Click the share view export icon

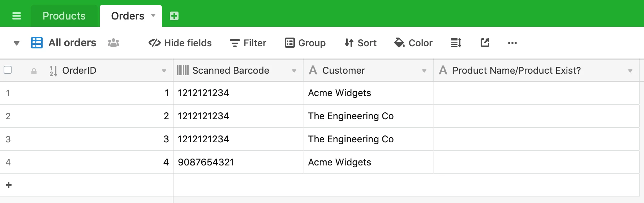click(x=485, y=43)
